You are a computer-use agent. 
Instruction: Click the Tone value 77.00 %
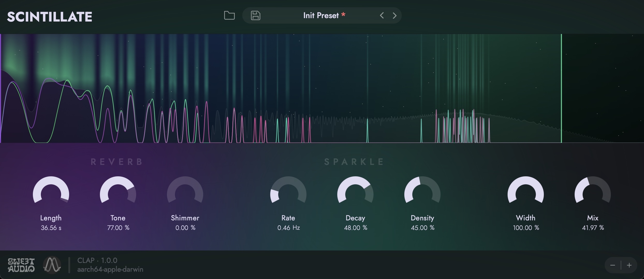pyautogui.click(x=118, y=228)
